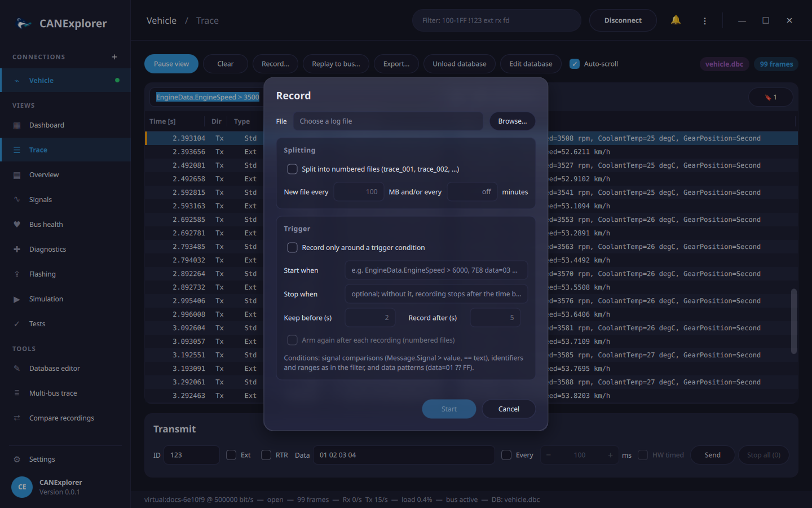
Task: Click the Tests checkmark icon
Action: pyautogui.click(x=17, y=324)
